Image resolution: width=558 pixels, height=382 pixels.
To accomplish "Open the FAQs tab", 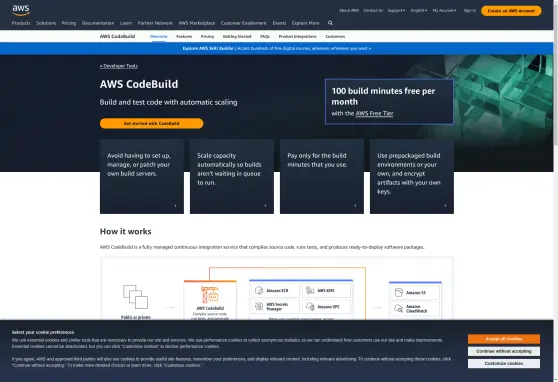I will click(265, 36).
